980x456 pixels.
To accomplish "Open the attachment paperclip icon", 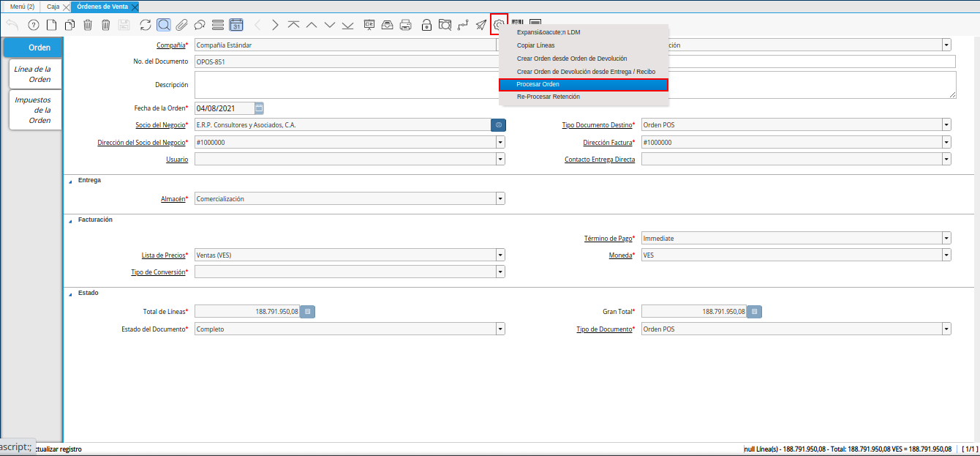I will 181,25.
